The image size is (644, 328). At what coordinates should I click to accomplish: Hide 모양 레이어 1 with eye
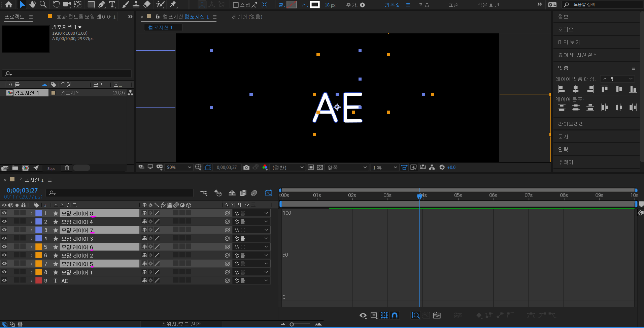click(4, 272)
